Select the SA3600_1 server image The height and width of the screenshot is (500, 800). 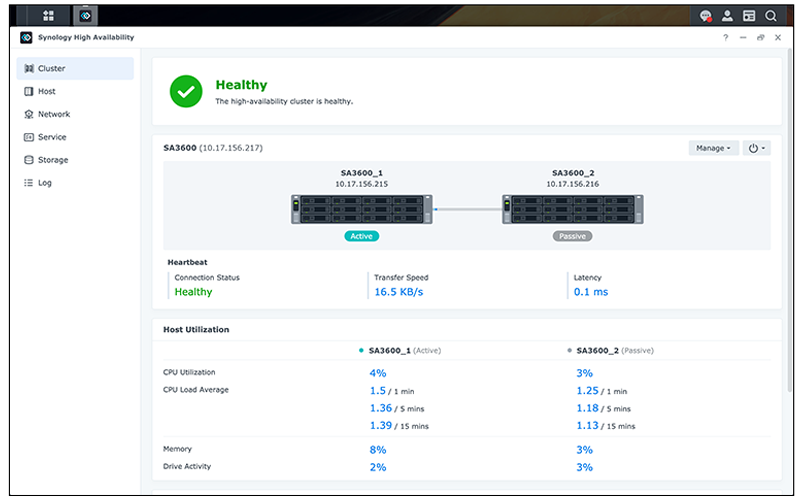click(x=362, y=209)
